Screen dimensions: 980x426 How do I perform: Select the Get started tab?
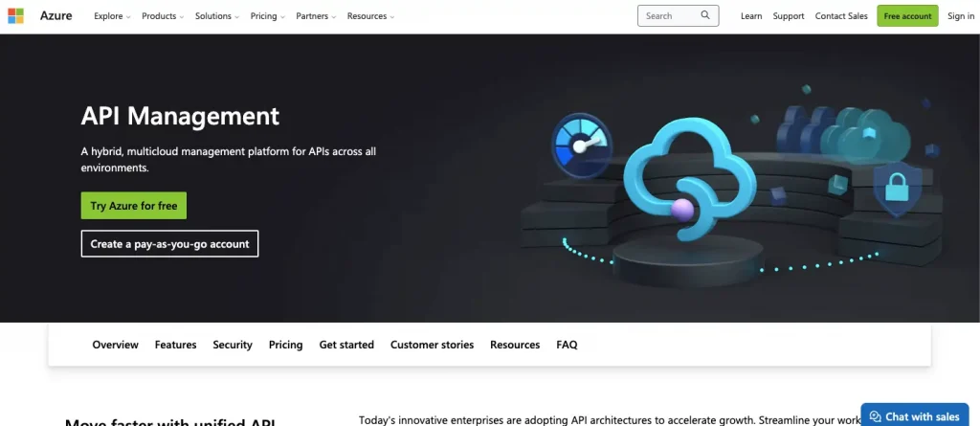(x=346, y=345)
